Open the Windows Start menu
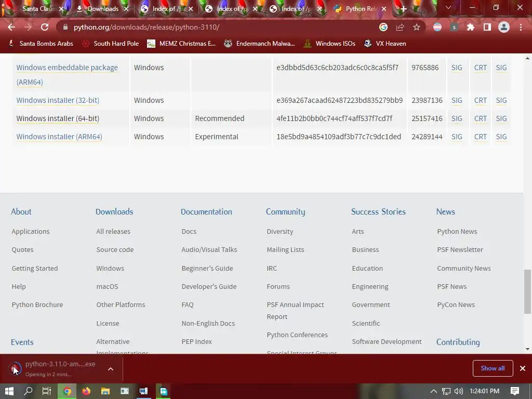The width and height of the screenshot is (532, 399). pos(9,391)
